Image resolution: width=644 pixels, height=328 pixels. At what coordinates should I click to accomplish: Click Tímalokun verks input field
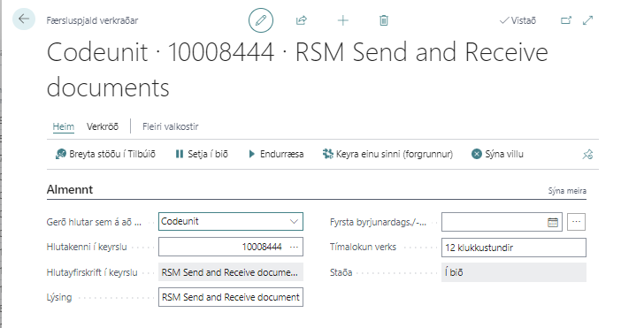pos(514,248)
